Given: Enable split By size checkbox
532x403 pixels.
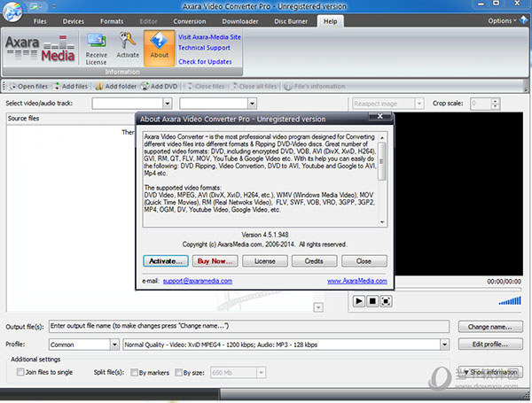Looking at the screenshot, I should point(178,373).
